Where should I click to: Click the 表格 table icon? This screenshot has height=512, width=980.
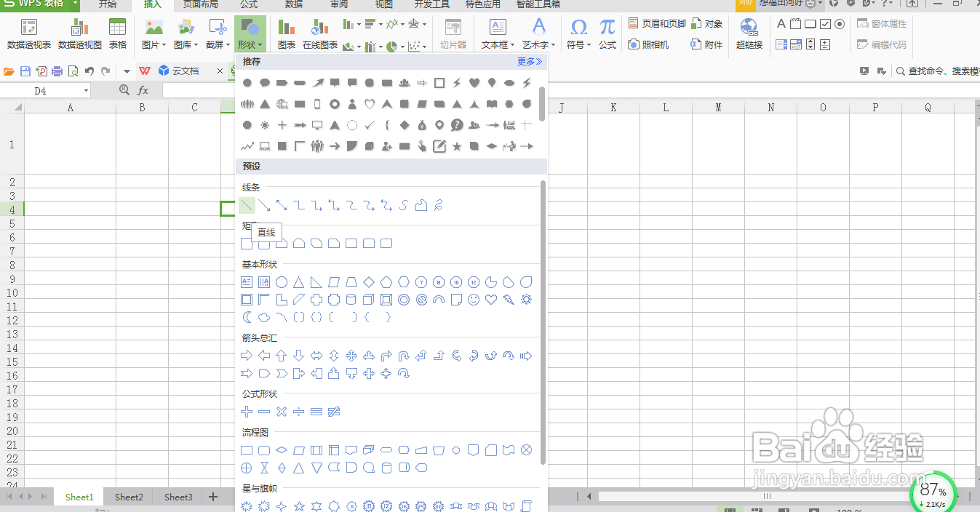118,34
